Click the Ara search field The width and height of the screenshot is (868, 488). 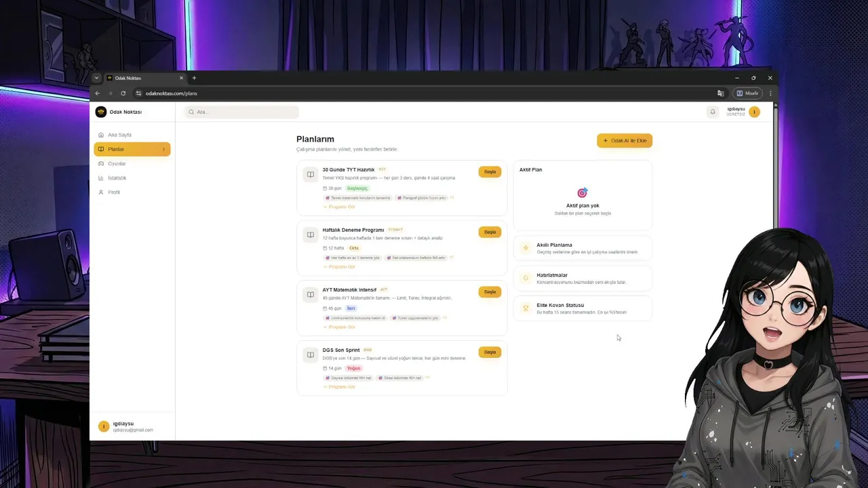(241, 112)
